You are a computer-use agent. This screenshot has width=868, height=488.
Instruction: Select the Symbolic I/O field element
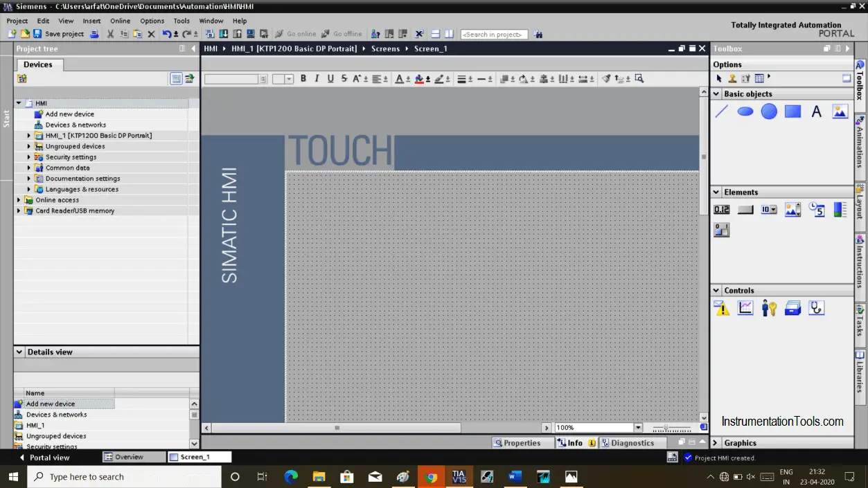point(769,210)
